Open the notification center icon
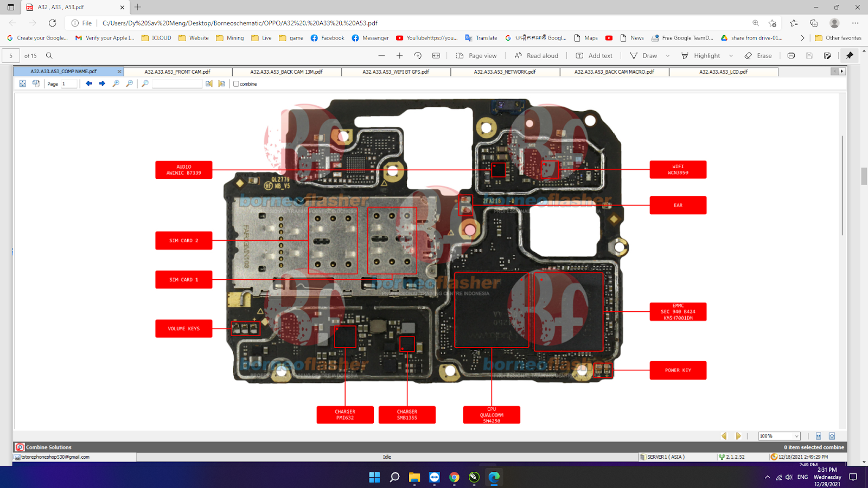Image resolution: width=868 pixels, height=488 pixels. tap(853, 477)
